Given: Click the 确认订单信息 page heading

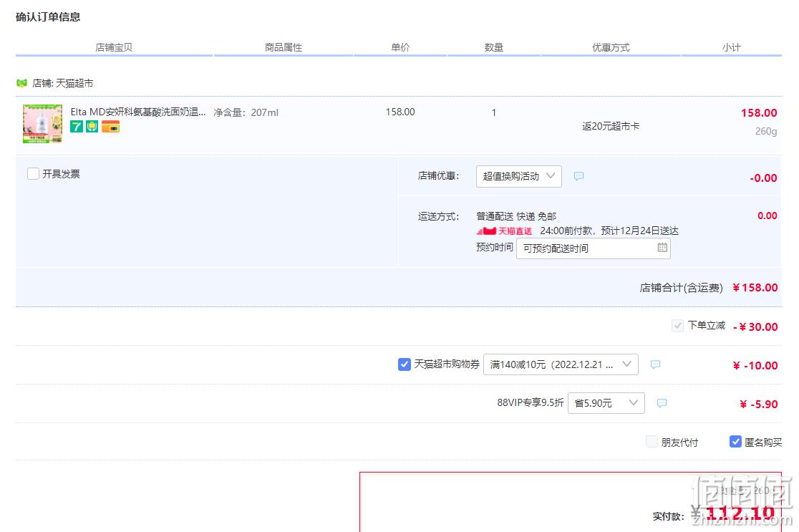Looking at the screenshot, I should pyautogui.click(x=48, y=16).
